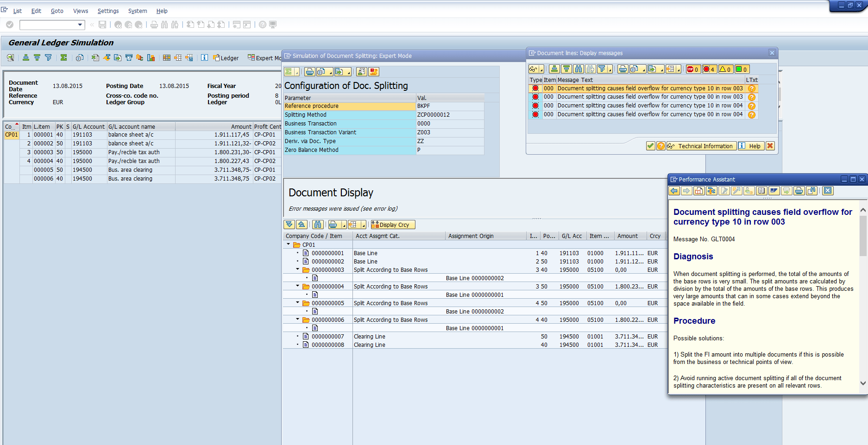
Task: Confirm messages with the green checkmark button
Action: click(x=650, y=145)
